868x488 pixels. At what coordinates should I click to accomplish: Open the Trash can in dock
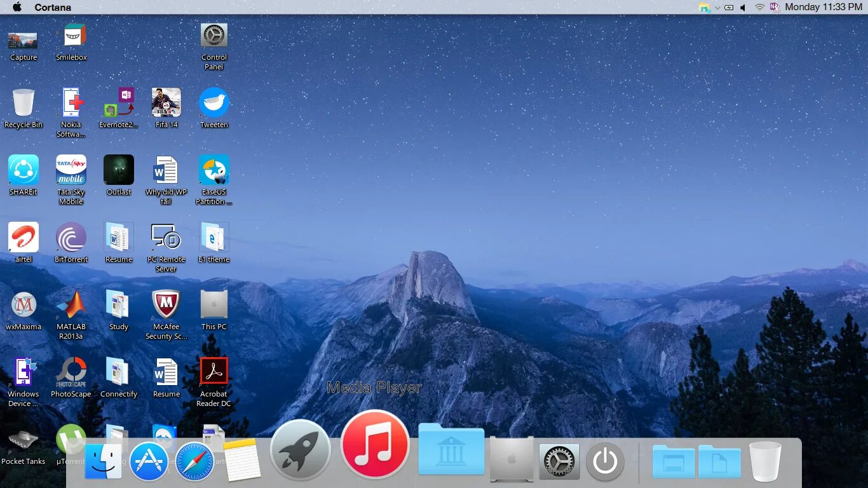pos(765,461)
